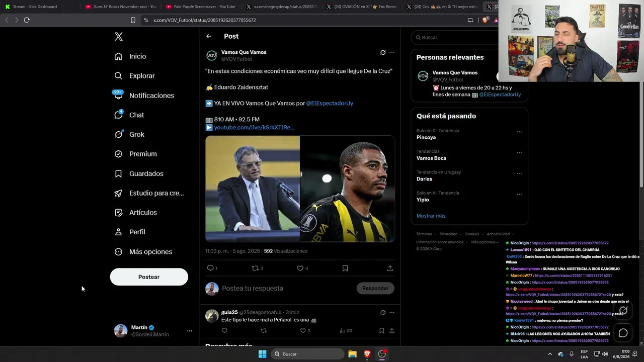Image resolution: width=644 pixels, height=362 pixels.
Task: Open floating chat messages button
Action: coord(623,333)
